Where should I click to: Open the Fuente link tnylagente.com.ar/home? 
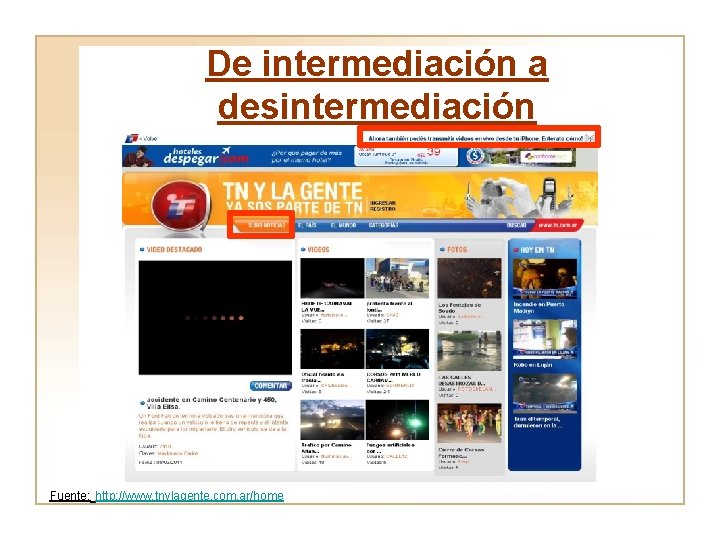[189, 496]
